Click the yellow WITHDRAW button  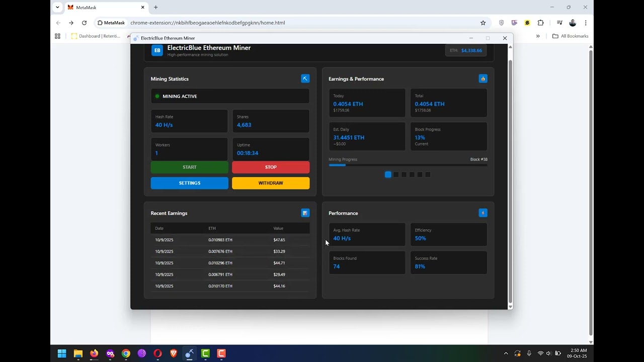tap(271, 183)
